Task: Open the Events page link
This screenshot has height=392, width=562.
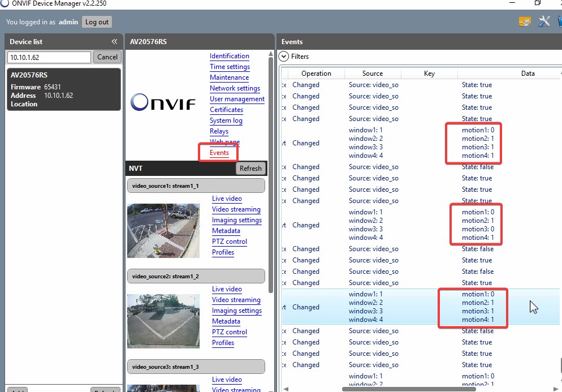Action: click(x=219, y=153)
